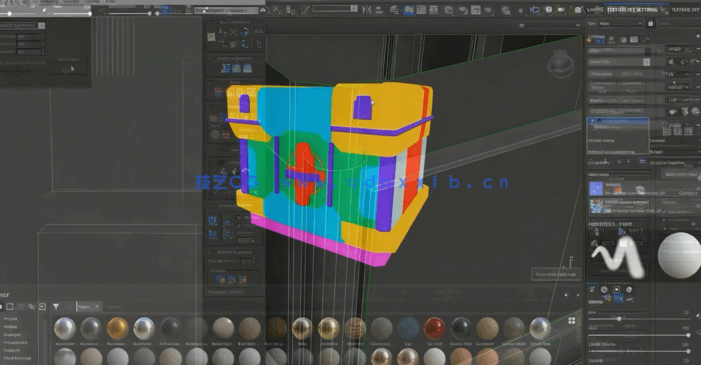Remove the shelf search tag with X
Image resolution: width=701 pixels, height=365 pixels.
click(97, 306)
